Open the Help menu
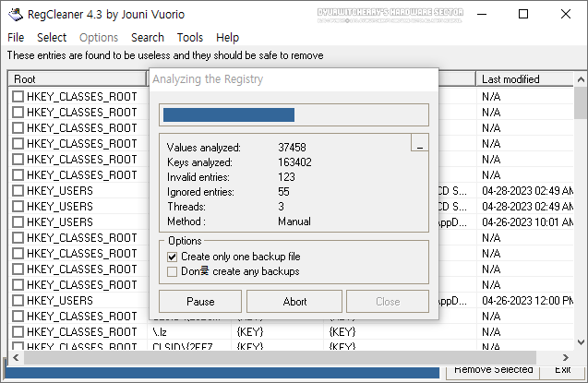Viewport: 588px width, 383px height. click(x=228, y=38)
